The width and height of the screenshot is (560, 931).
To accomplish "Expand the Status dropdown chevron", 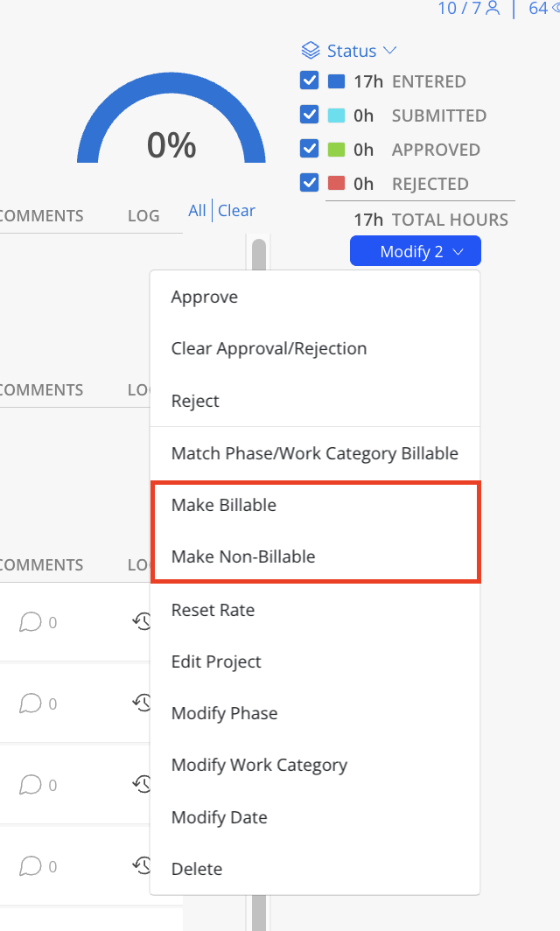I will click(x=389, y=51).
